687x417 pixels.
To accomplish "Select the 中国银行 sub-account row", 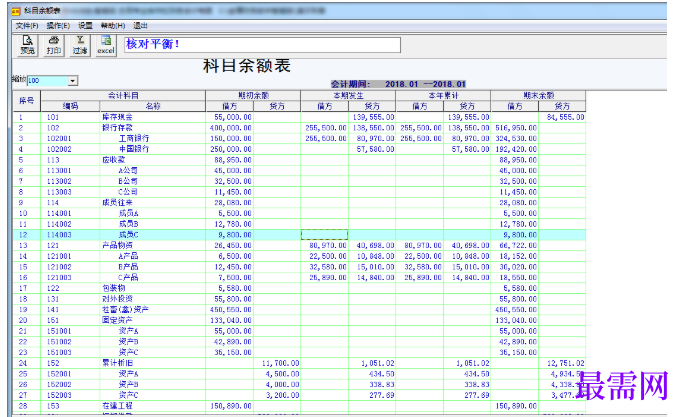I will click(299, 149).
